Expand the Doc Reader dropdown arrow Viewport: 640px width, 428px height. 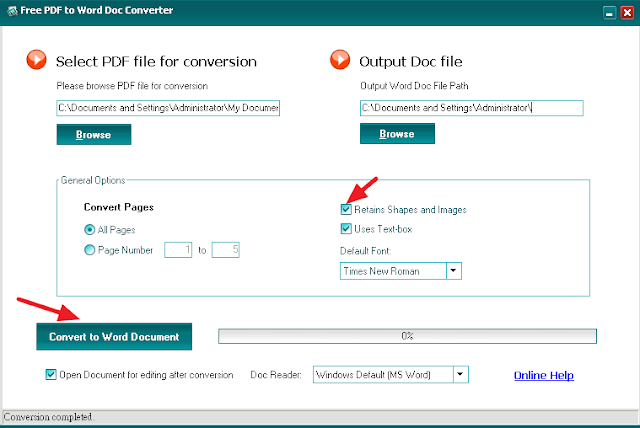point(460,374)
